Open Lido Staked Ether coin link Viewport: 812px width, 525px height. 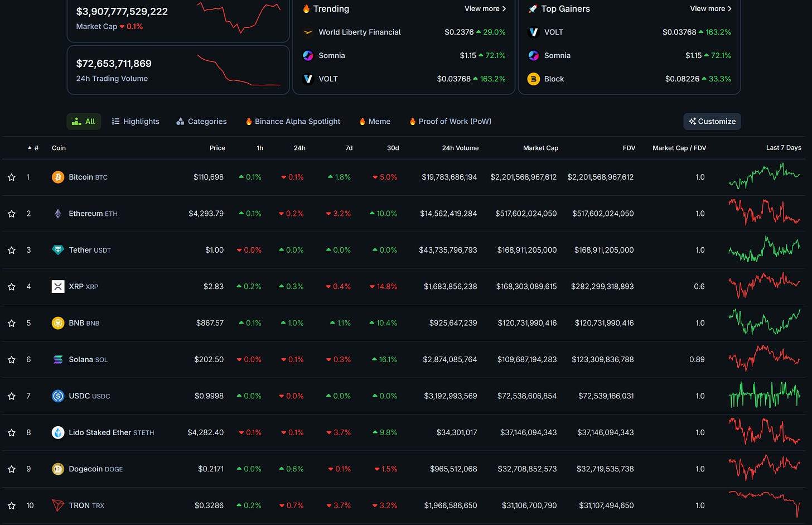[x=112, y=432]
